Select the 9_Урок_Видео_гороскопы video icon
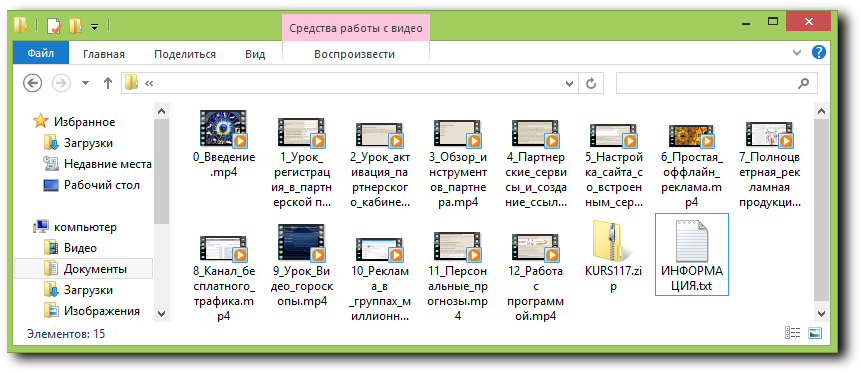The height and width of the screenshot is (373, 861). point(301,243)
